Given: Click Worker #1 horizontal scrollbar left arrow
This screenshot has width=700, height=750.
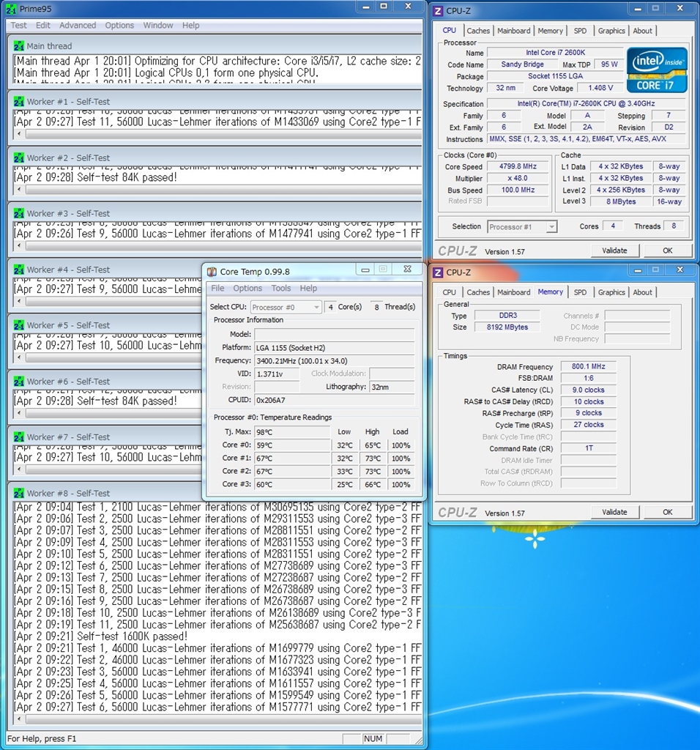Looking at the screenshot, I should (18, 134).
